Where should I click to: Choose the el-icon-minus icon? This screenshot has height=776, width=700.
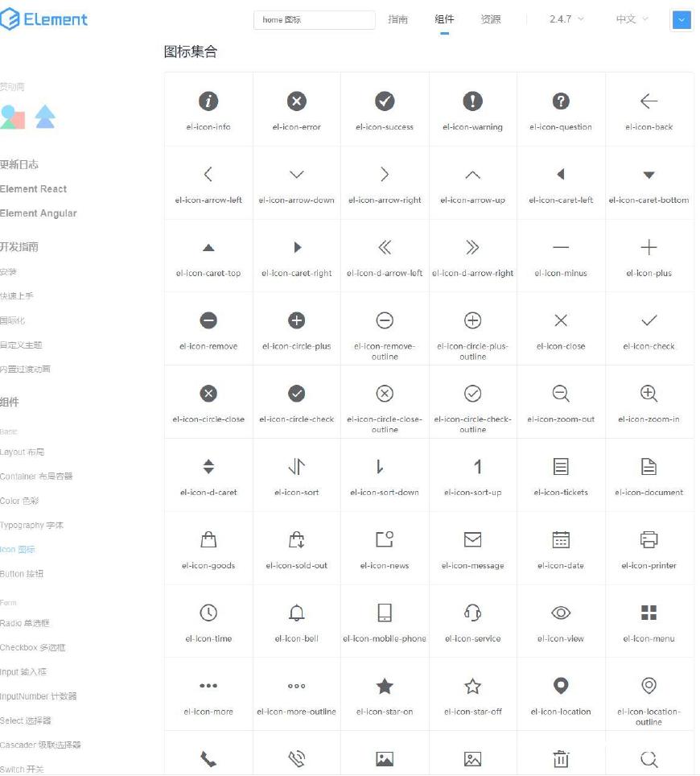(561, 247)
